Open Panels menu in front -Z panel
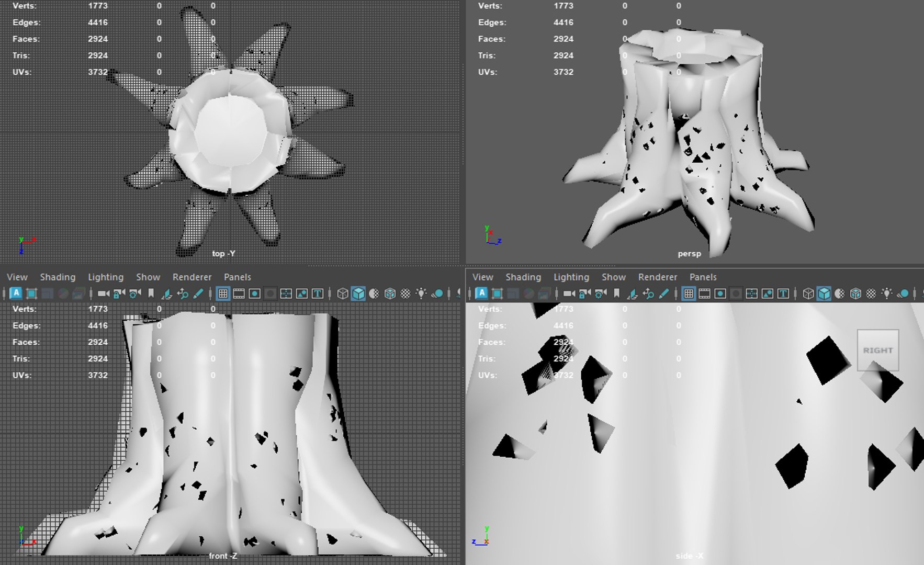The width and height of the screenshot is (924, 565). [238, 277]
